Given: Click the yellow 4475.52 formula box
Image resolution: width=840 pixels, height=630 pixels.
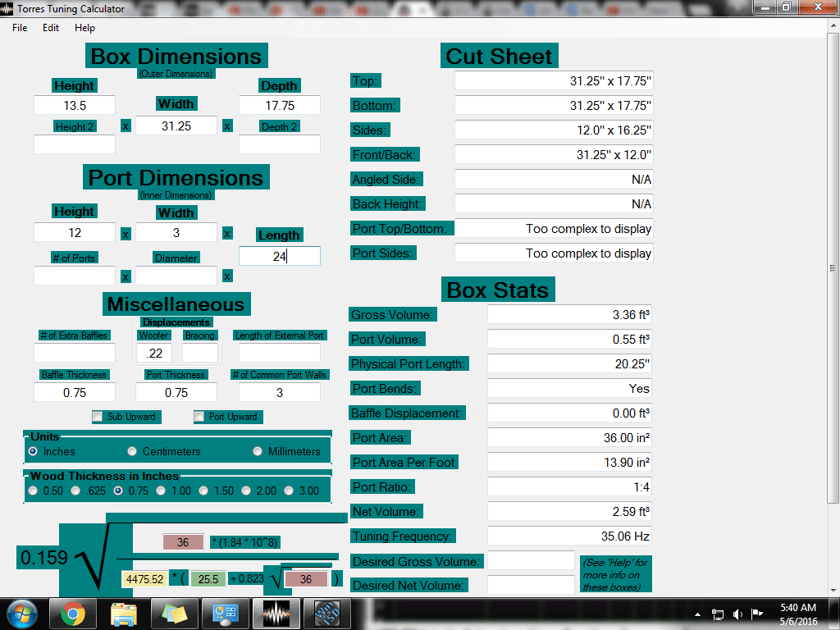Looking at the screenshot, I should tap(144, 579).
